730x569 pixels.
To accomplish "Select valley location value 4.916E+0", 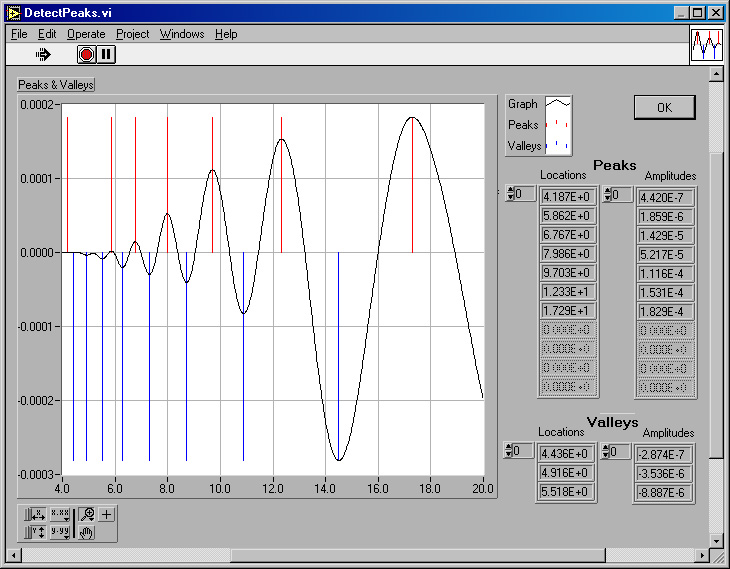I will (566, 473).
